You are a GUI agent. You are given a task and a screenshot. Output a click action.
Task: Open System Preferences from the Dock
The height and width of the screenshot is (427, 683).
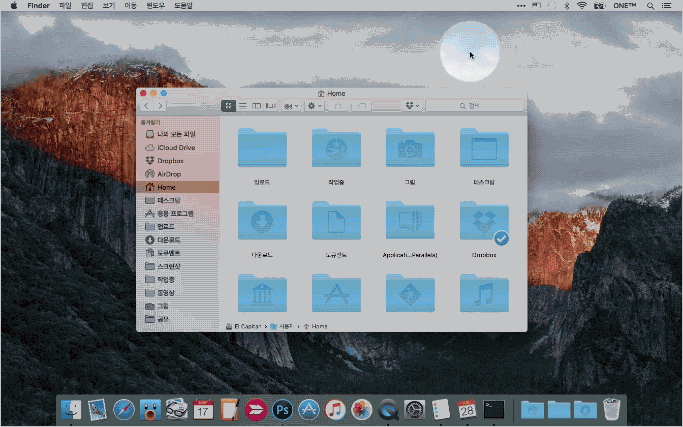click(x=414, y=410)
